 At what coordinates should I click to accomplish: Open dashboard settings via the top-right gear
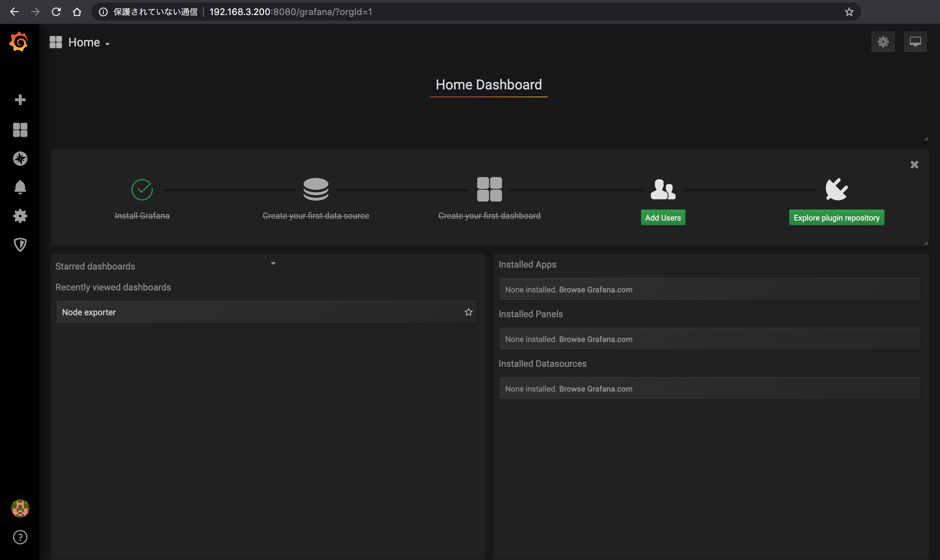(883, 41)
